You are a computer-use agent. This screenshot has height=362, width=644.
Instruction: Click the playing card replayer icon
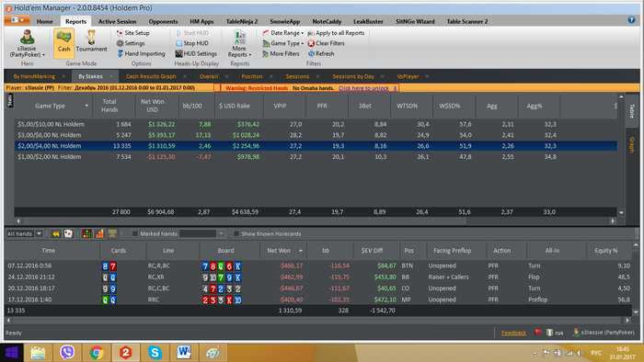click(x=68, y=233)
